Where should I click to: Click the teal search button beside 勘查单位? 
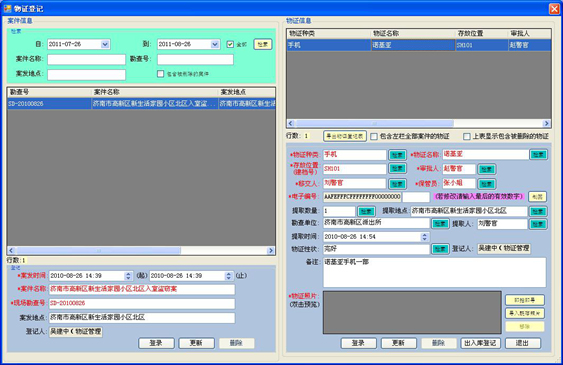[440, 224]
